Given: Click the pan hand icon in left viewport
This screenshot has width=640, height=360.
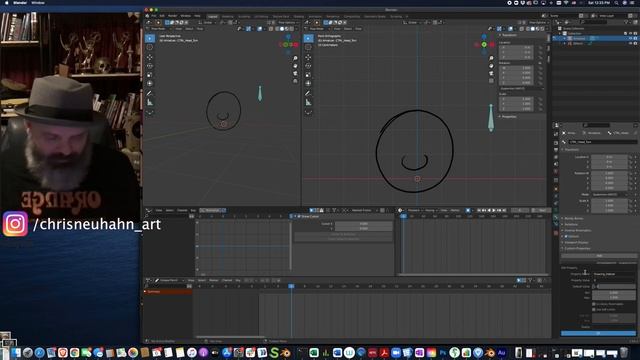Looking at the screenshot, I should [295, 66].
